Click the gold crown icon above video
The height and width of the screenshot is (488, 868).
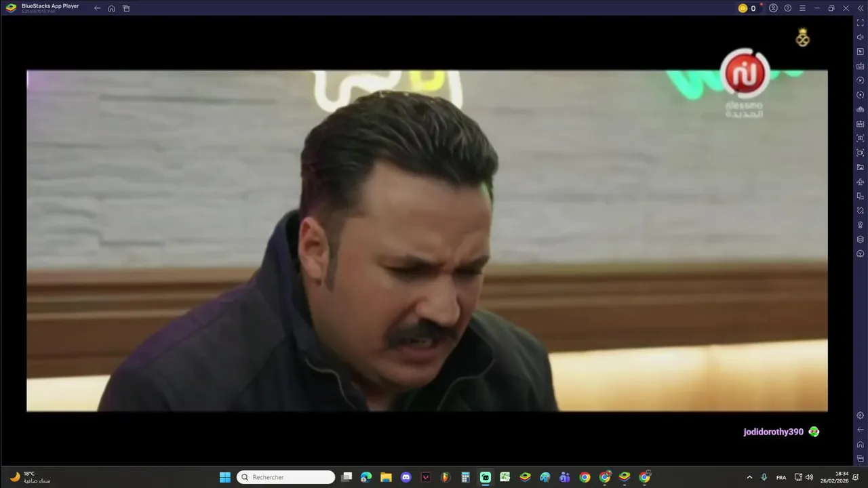pyautogui.click(x=802, y=38)
